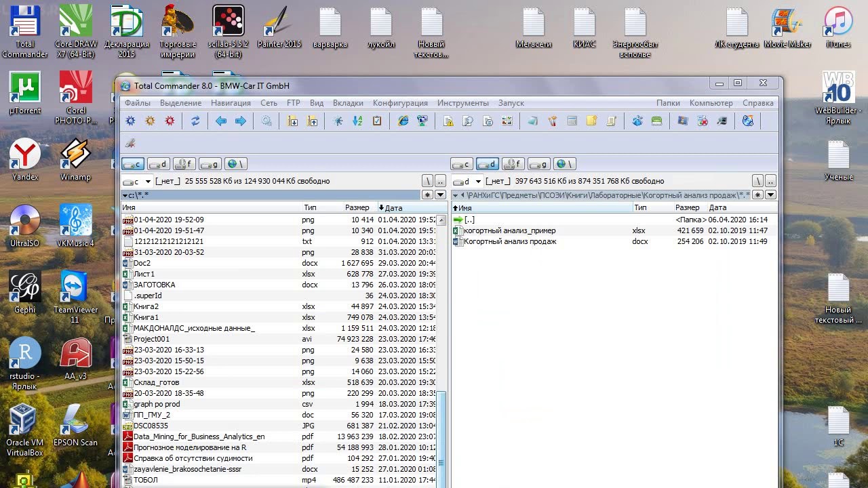Switch left panel to drive d
The width and height of the screenshot is (868, 488).
click(158, 164)
